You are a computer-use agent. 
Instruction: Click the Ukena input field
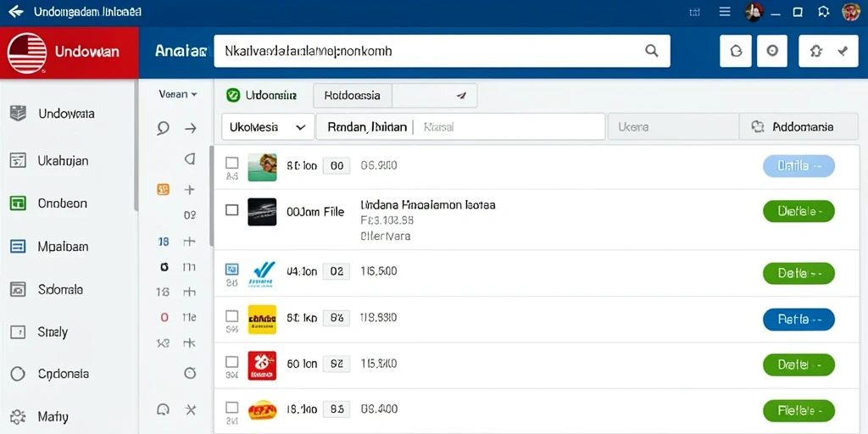(673, 127)
